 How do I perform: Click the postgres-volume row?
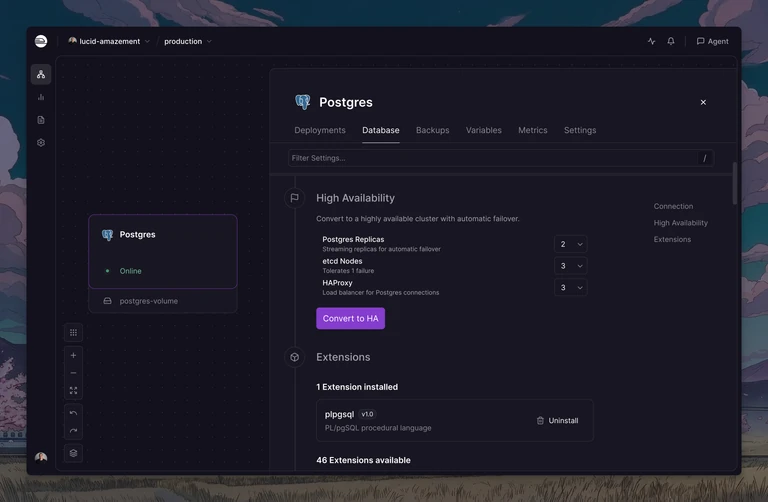(x=163, y=301)
